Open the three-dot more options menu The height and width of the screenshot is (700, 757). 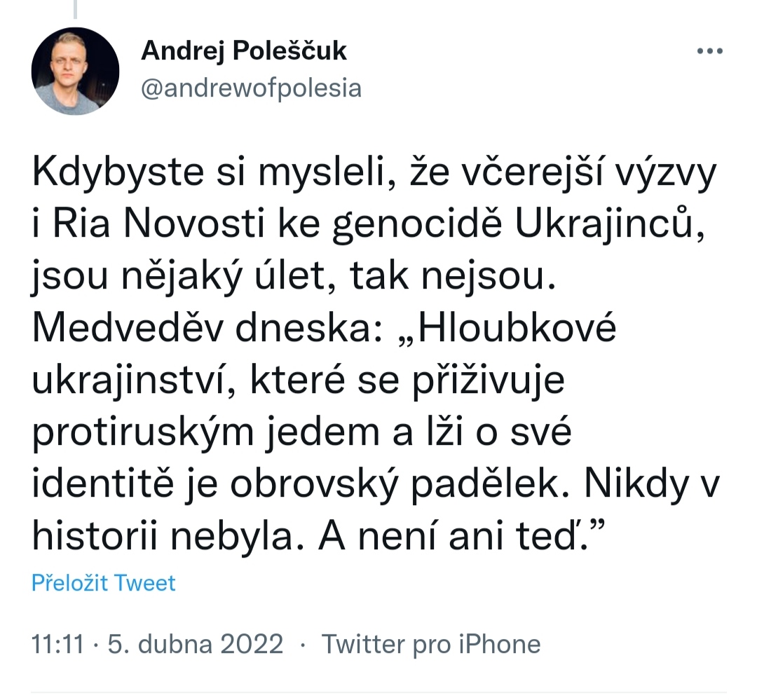pyautogui.click(x=709, y=51)
